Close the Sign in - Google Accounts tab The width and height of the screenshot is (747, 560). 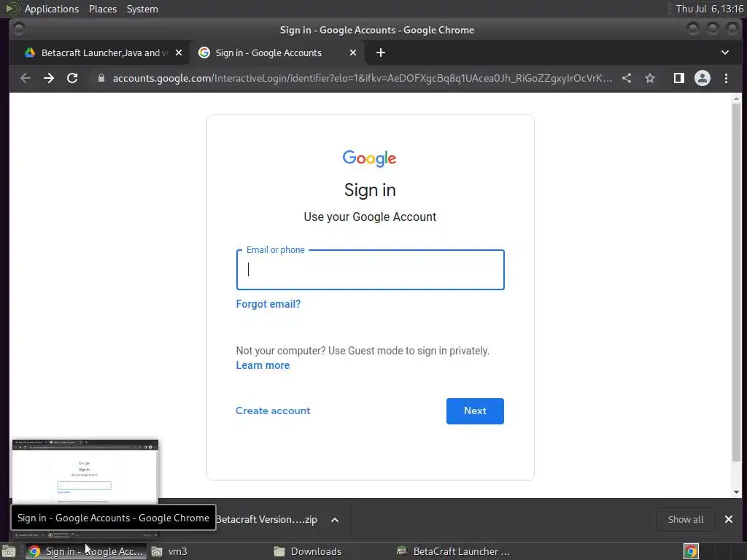click(353, 52)
